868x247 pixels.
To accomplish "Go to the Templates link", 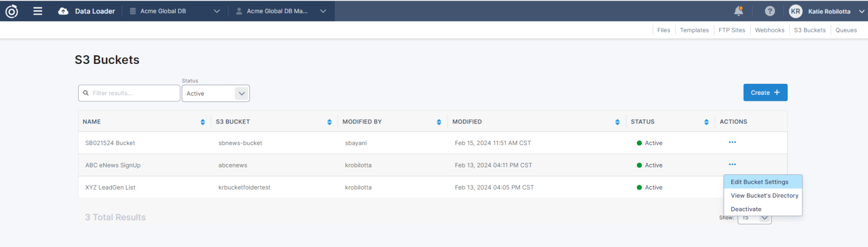I will 694,30.
